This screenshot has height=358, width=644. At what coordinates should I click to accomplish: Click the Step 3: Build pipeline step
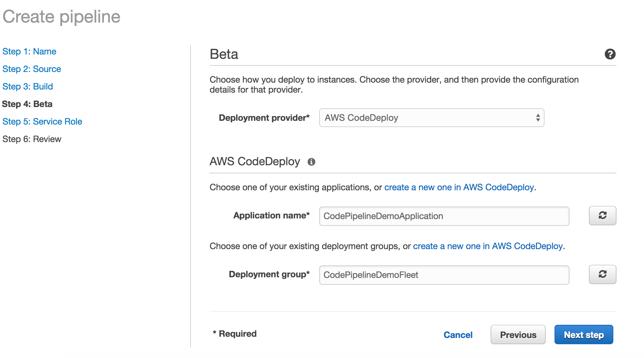click(24, 86)
